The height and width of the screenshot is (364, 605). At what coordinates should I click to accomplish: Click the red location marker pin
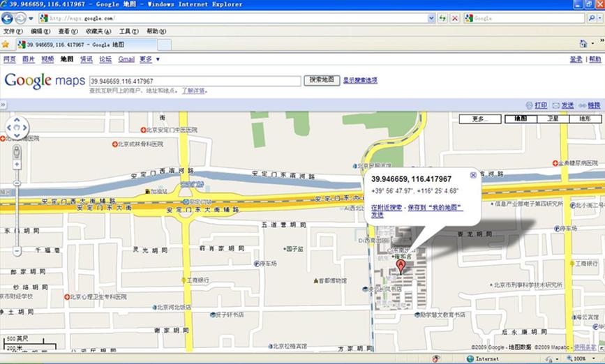point(401,266)
